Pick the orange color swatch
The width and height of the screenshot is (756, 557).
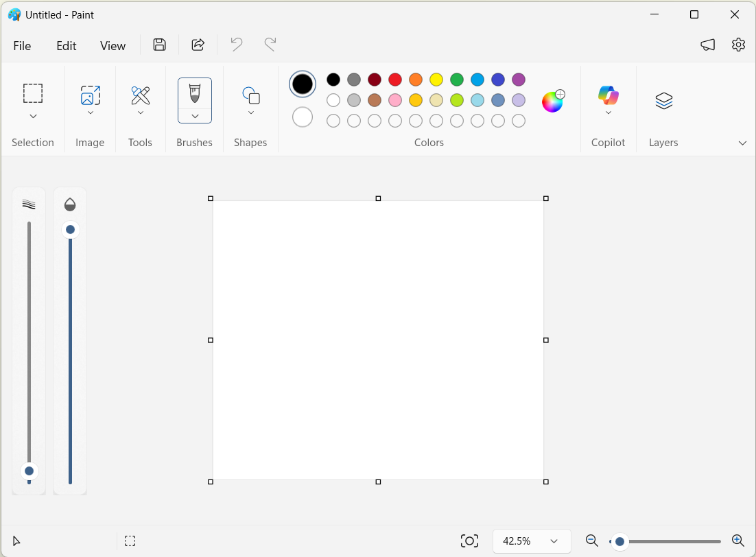pos(416,80)
